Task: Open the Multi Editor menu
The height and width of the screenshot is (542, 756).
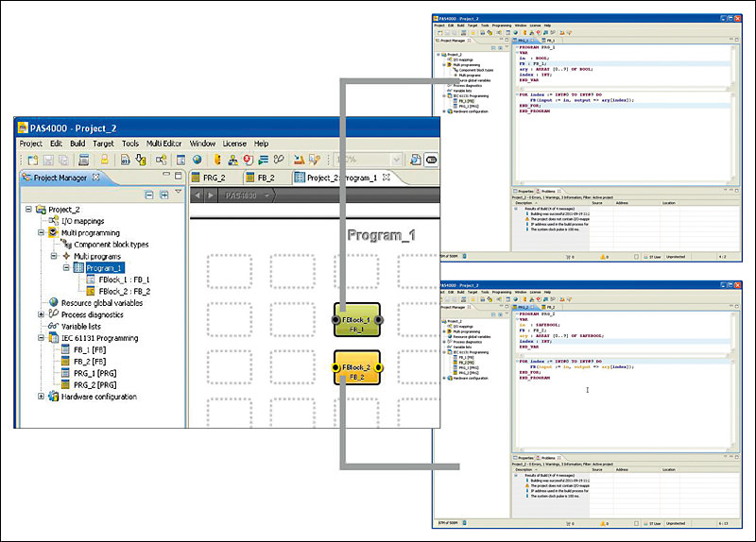Action: click(163, 144)
